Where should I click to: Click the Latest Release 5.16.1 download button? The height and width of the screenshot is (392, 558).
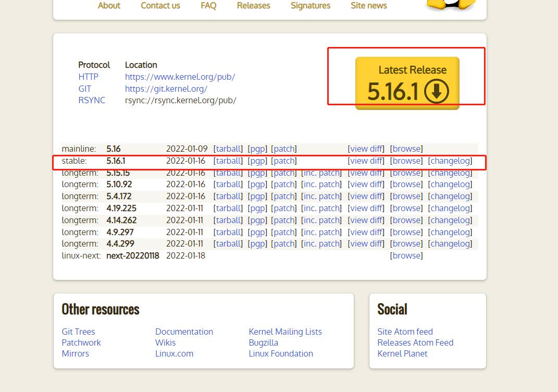tap(407, 83)
